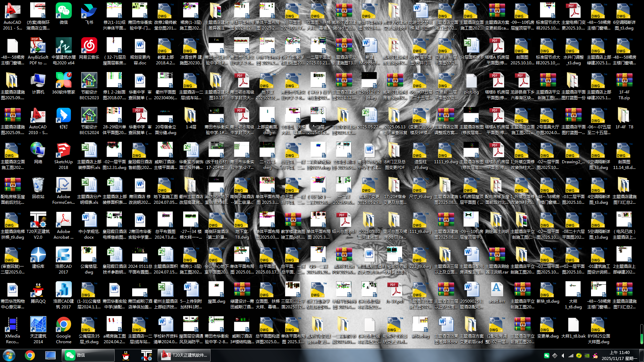The image size is (644, 362).
Task: Open DingTalk (钉钉) desktop shortcut
Action: click(63, 116)
